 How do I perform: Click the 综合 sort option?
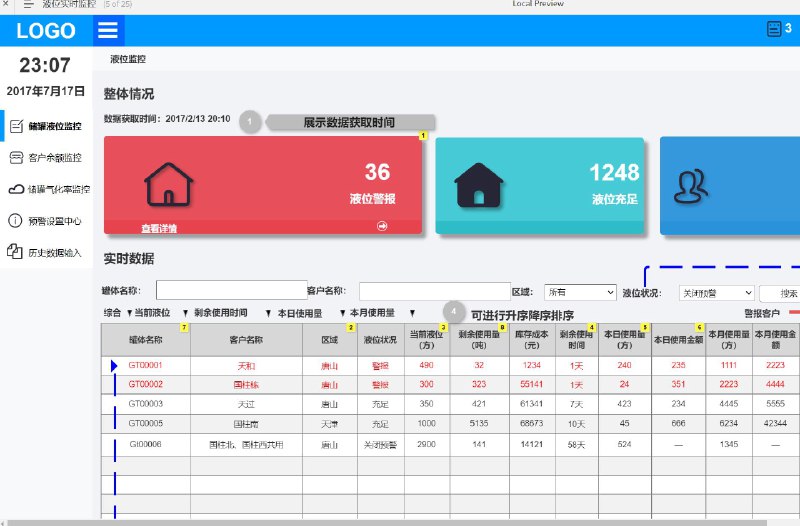112,313
